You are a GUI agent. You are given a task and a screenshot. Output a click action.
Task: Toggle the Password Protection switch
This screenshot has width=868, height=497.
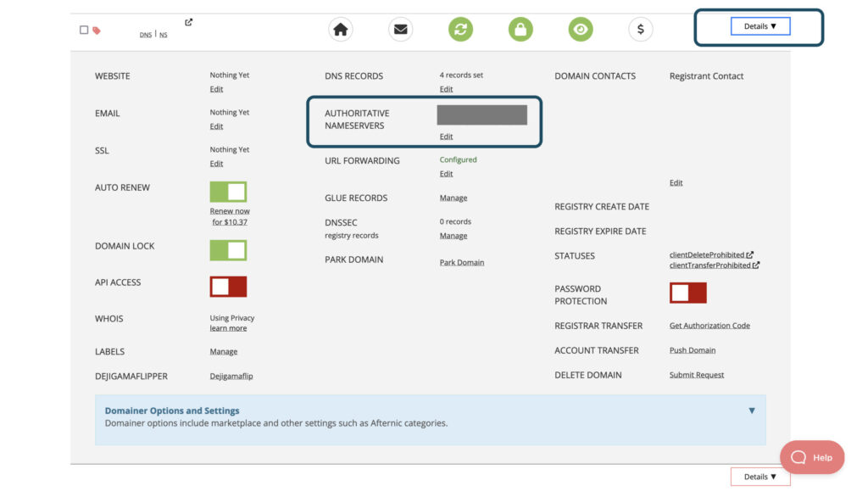[688, 293]
